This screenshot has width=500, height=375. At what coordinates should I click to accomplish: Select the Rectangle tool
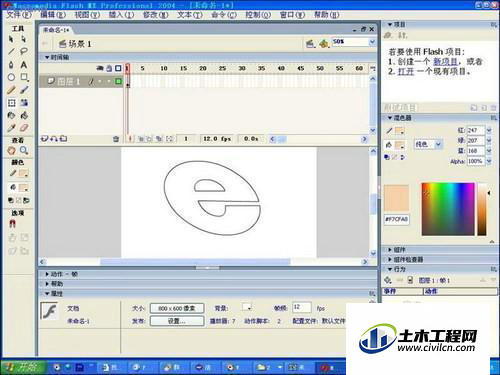pyautogui.click(x=24, y=77)
